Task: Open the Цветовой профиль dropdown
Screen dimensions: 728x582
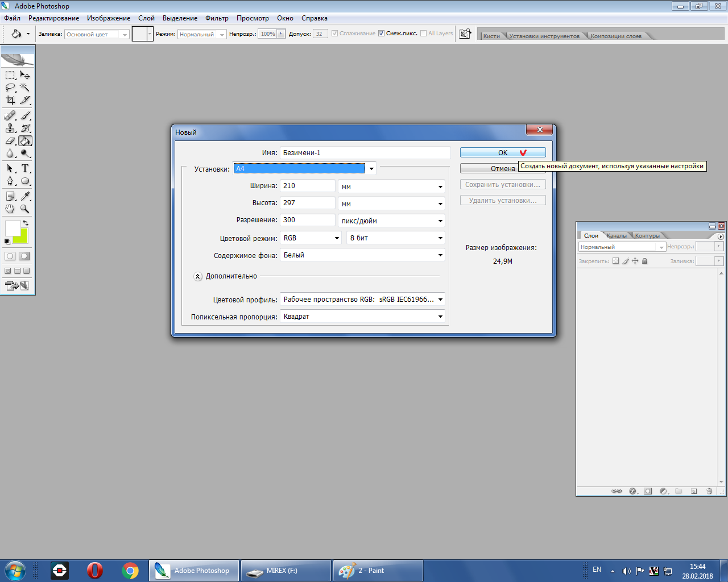Action: (x=362, y=300)
